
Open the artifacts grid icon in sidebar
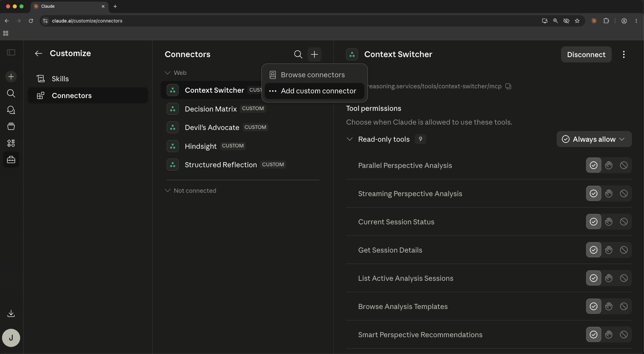click(x=11, y=143)
